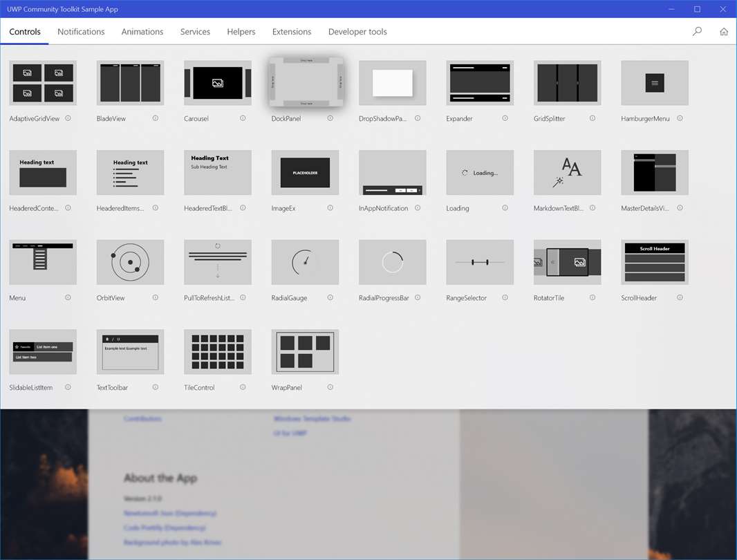This screenshot has width=737, height=560.
Task: Open the TextToolbar sample thumbnail
Action: 130,352
